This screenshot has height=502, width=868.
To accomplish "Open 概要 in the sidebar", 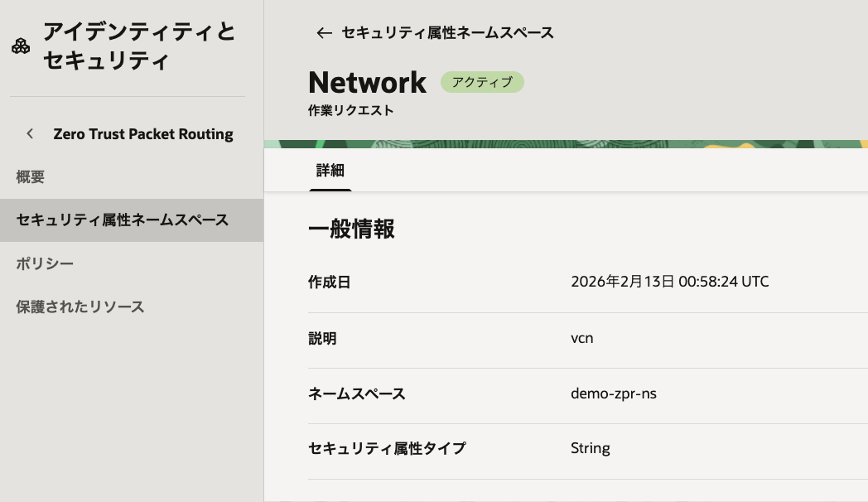I will [x=31, y=176].
